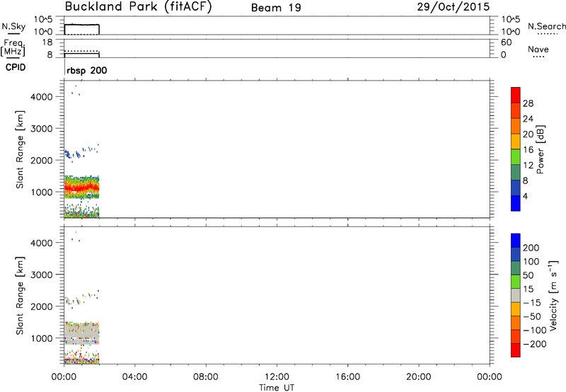The height and width of the screenshot is (392, 566).
Task: Click the 'Freq. [MHz]' axis label
Action: coord(13,48)
